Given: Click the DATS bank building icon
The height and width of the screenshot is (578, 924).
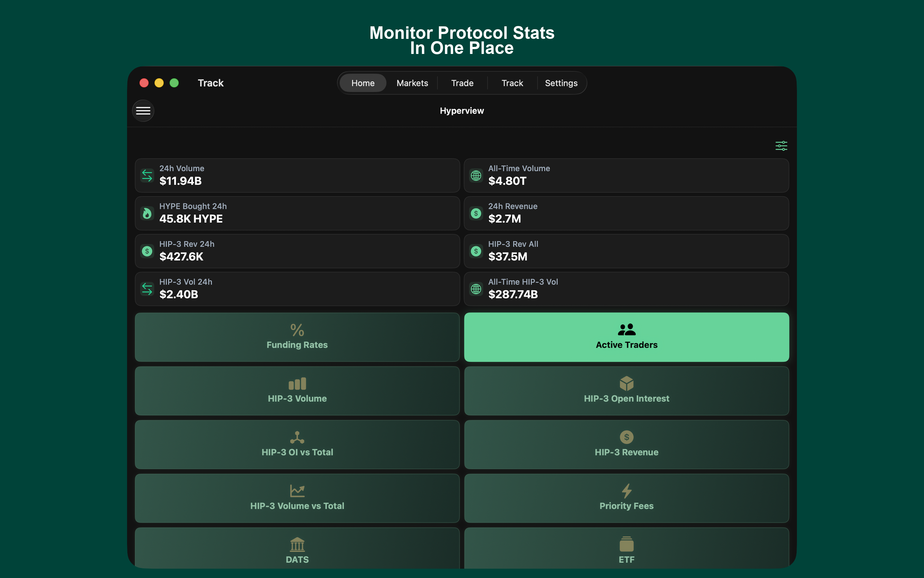Looking at the screenshot, I should [297, 544].
